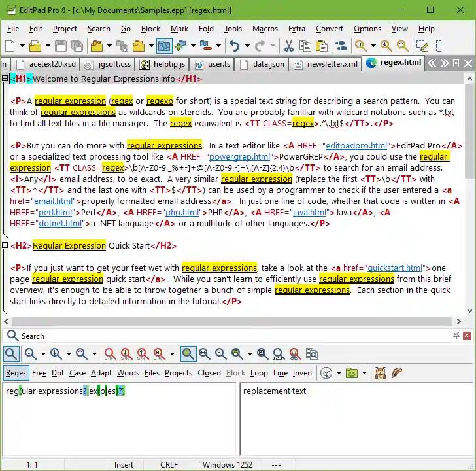
Task: Click the powergrep.html link
Action: [x=239, y=157]
